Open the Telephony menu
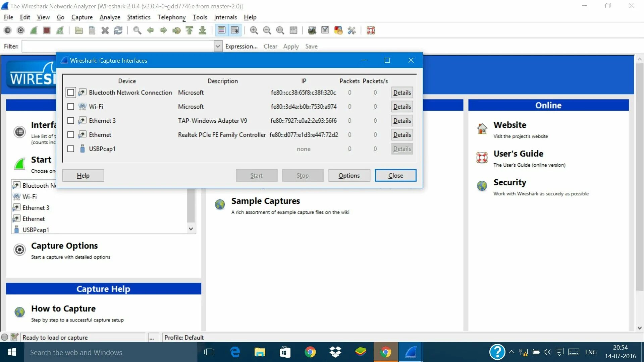Screen dimensions: 644x362 coord(171,17)
